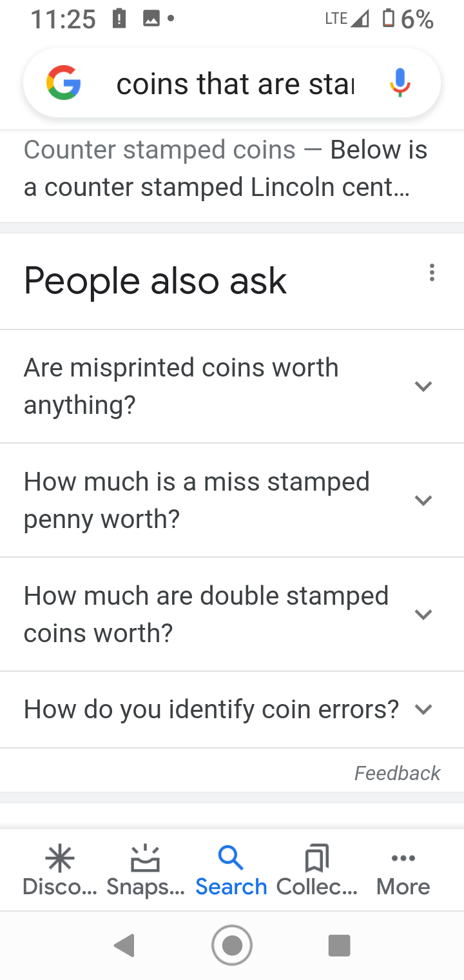
Task: Select the Search tab
Action: pos(231,870)
